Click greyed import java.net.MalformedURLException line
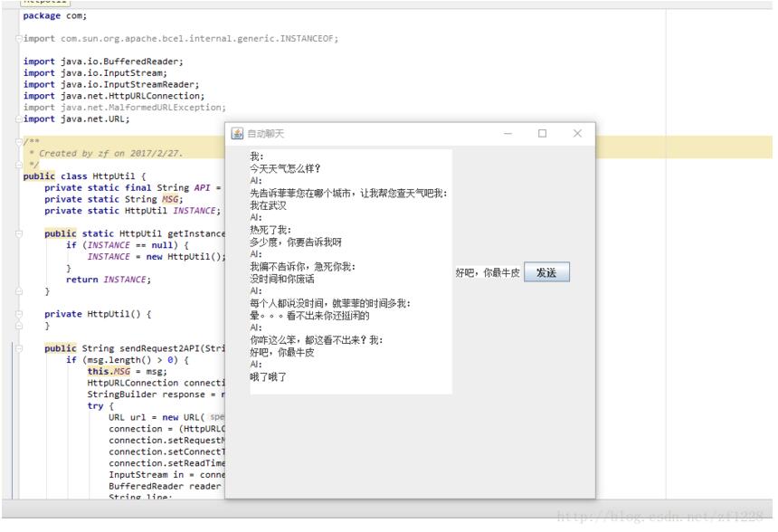Screen dimensions: 778x532 coord(125,107)
